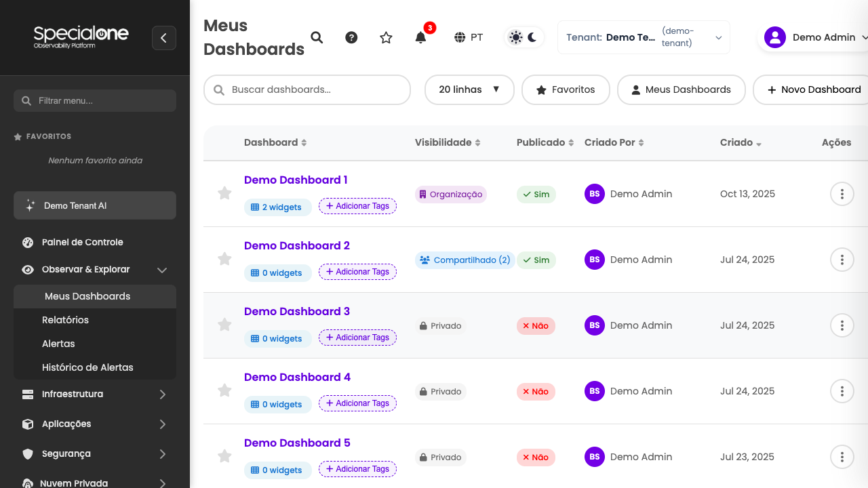Expand the Nuvem Privada menu section
Screen dimensions: 868x488
(95, 483)
